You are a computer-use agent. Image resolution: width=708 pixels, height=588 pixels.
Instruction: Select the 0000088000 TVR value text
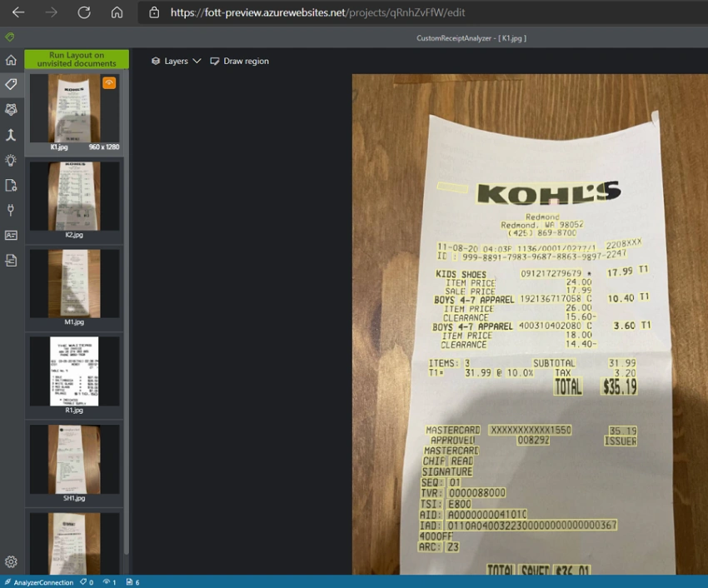477,493
